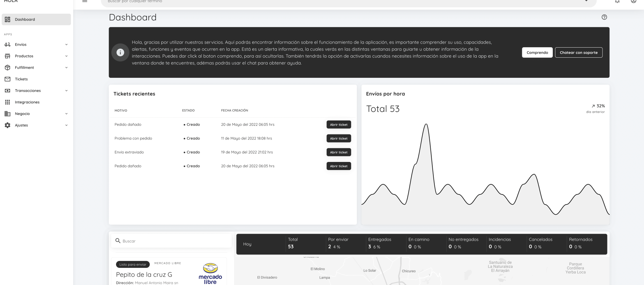Click the Chicureo map label
Image resolution: width=644 pixels, height=285 pixels.
(x=409, y=271)
